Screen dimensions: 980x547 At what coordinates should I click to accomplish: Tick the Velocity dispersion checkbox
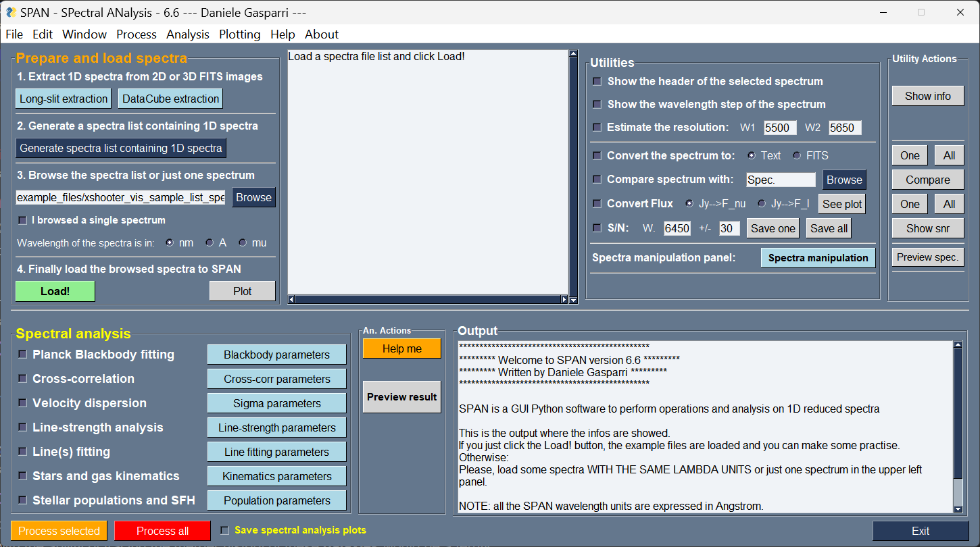pyautogui.click(x=23, y=402)
